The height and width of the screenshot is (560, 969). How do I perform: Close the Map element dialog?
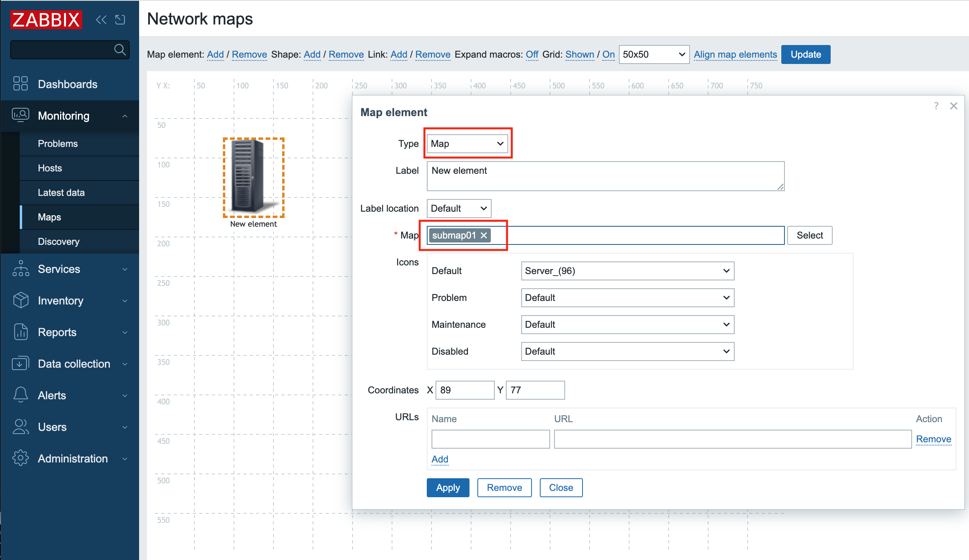pos(954,106)
